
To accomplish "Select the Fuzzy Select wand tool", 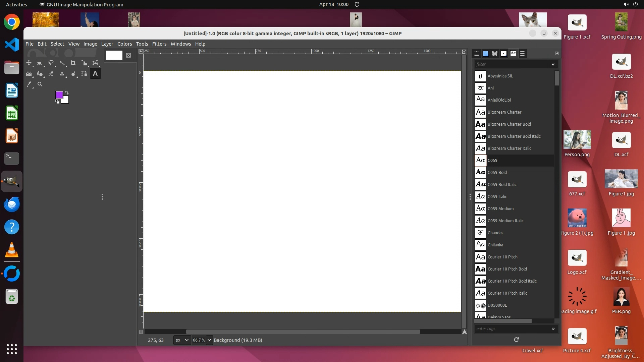I will pos(62,63).
